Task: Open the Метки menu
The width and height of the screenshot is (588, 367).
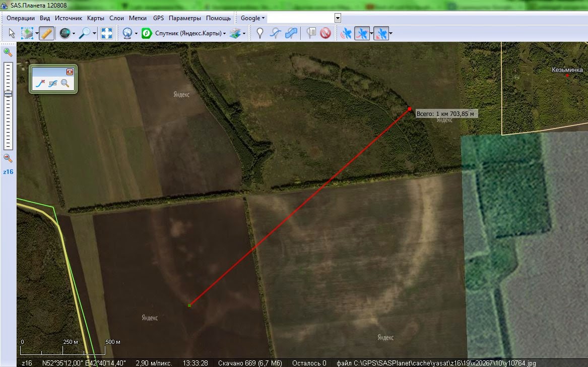Action: click(138, 18)
